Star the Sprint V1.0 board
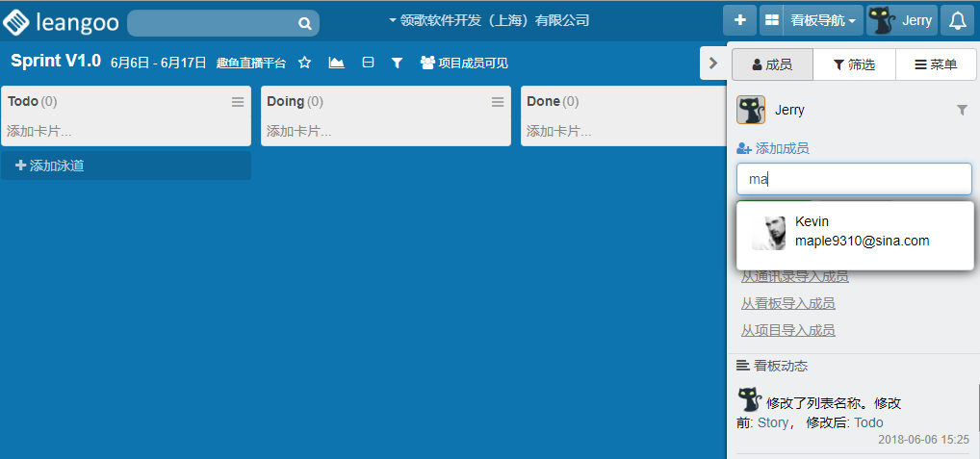This screenshot has height=459, width=980. coord(305,63)
